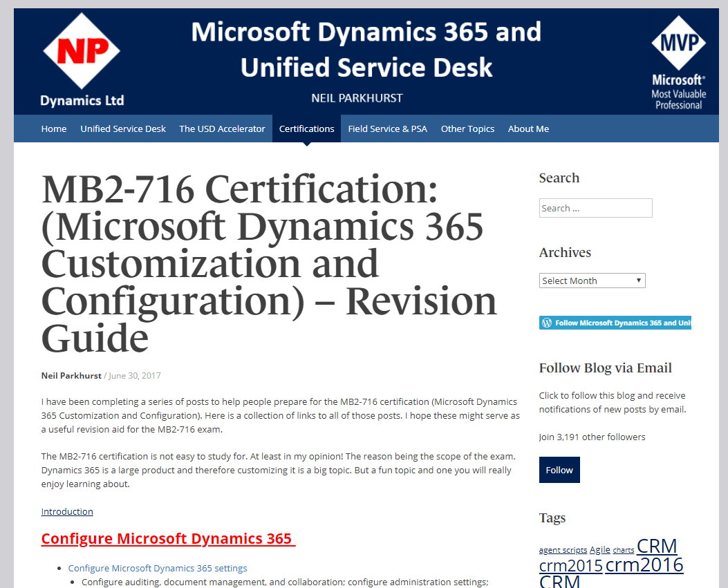Click the paragraph starting 'The MB2-716 certification is not easy'
This screenshot has height=588, width=728.
click(278, 470)
